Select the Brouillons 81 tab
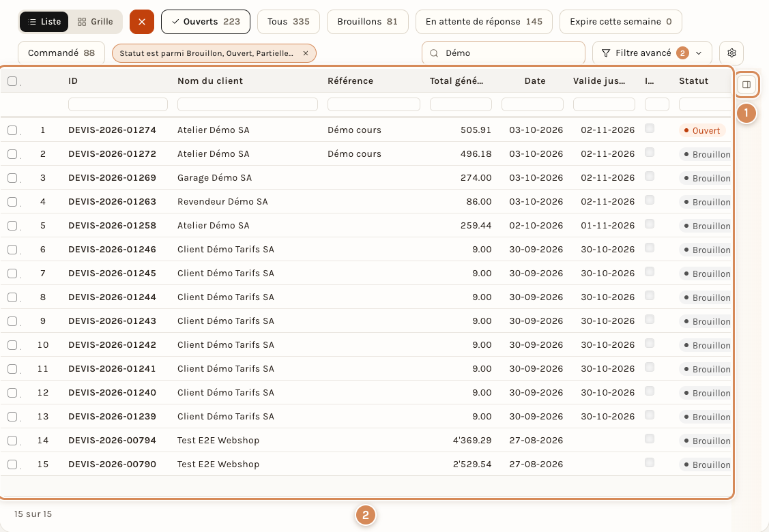 (367, 22)
